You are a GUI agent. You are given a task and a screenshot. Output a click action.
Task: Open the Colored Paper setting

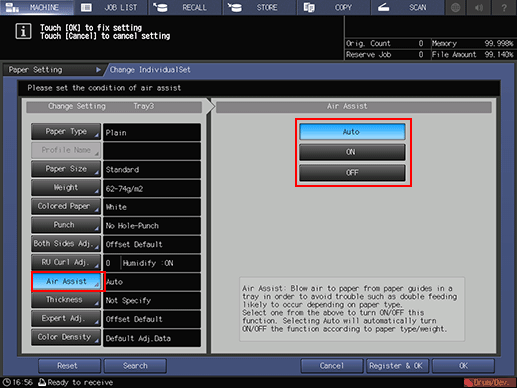[x=66, y=206]
